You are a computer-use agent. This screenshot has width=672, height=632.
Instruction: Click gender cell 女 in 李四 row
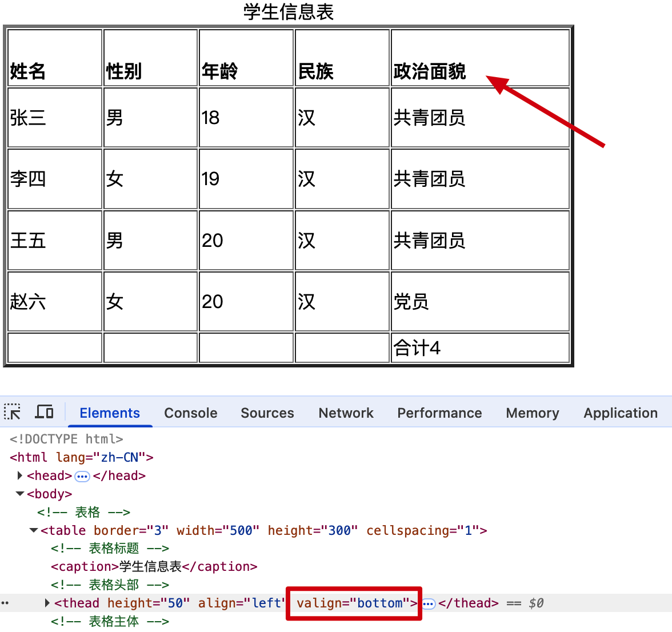pyautogui.click(x=150, y=179)
